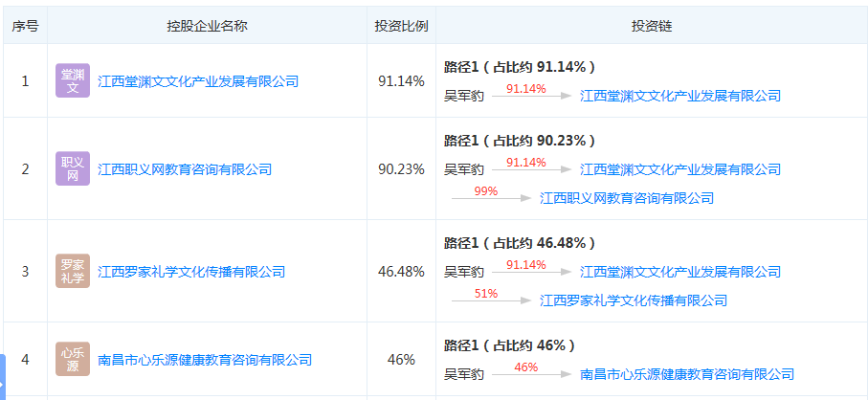This screenshot has width=868, height=400.
Task: Click the 控股企业名称 column header
Action: click(x=207, y=26)
